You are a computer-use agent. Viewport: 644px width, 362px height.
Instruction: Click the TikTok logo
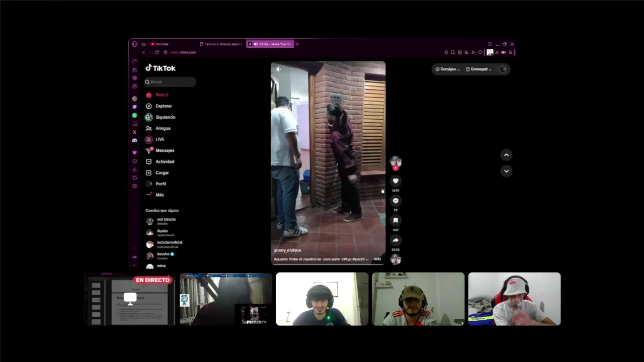[x=160, y=68]
